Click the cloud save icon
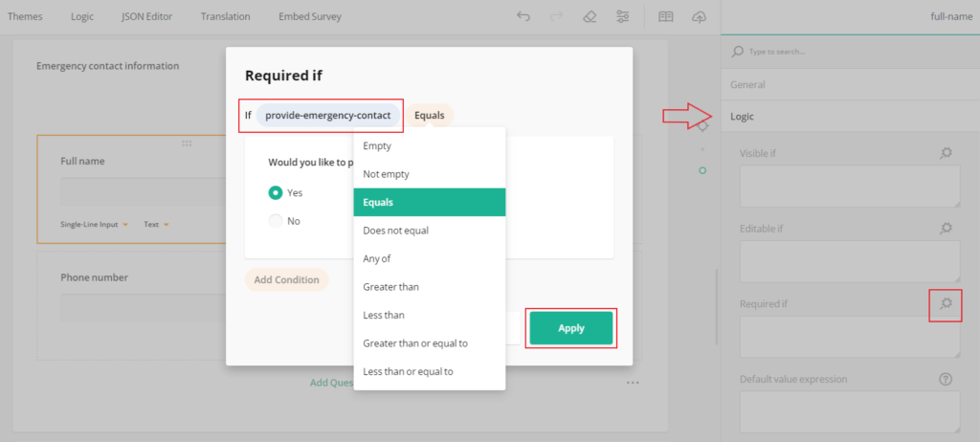 click(x=699, y=16)
